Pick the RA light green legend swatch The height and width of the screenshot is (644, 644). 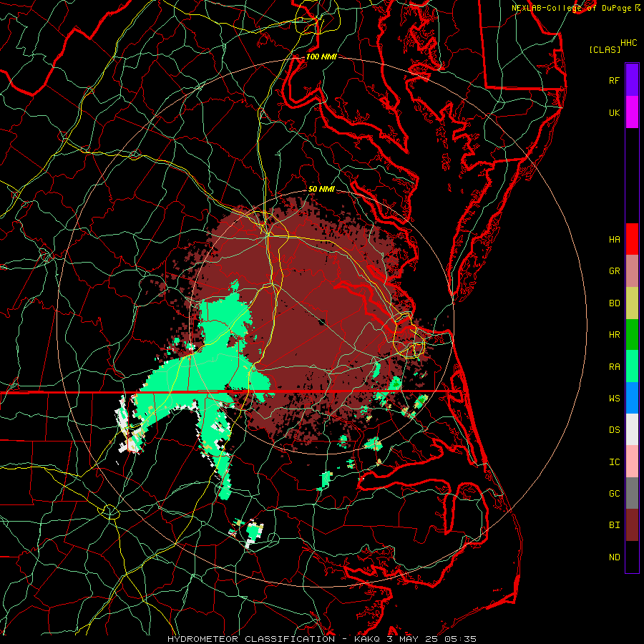[x=632, y=366]
